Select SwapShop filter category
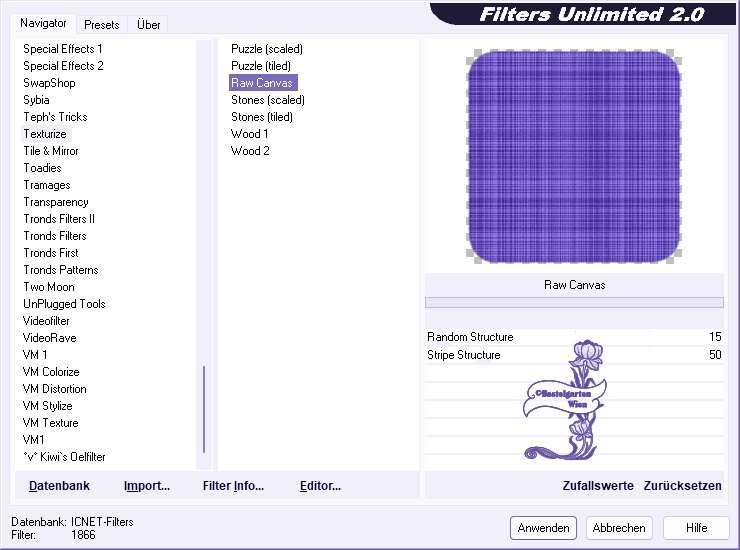Viewport: 740px width, 550px height. point(49,83)
